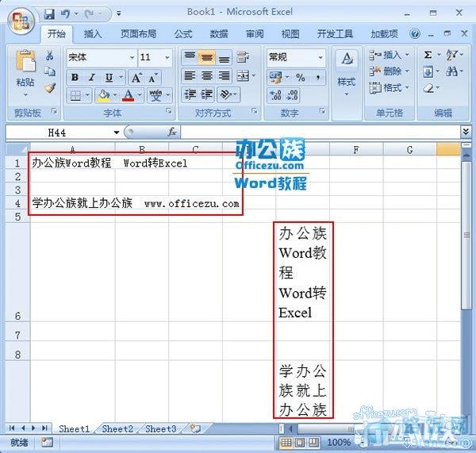476x453 pixels.
Task: Increase font size with the large A
Action: pyautogui.click(x=136, y=78)
